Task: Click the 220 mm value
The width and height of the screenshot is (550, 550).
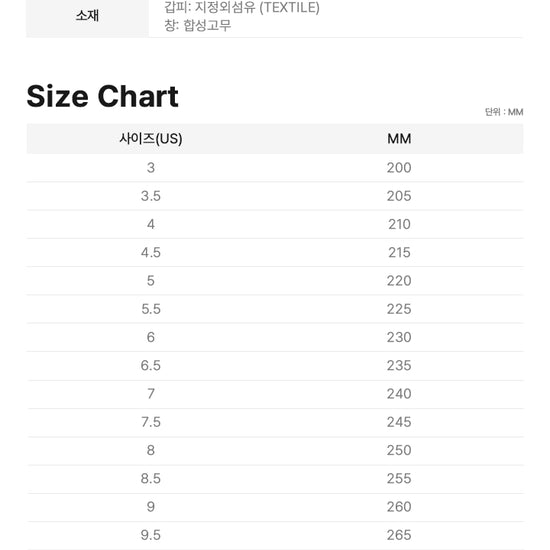Action: (399, 281)
